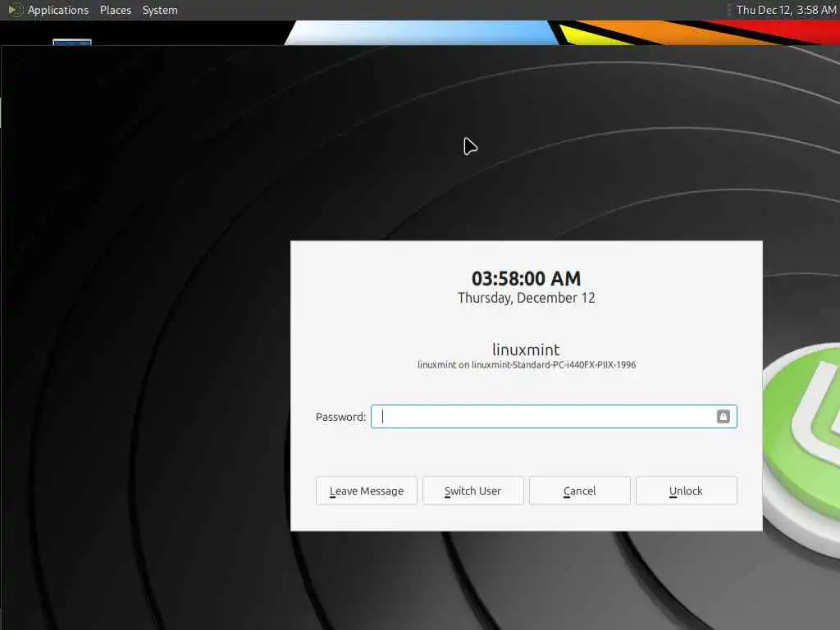Click the Applications menu logo icon
The width and height of the screenshot is (840, 630).
point(16,10)
